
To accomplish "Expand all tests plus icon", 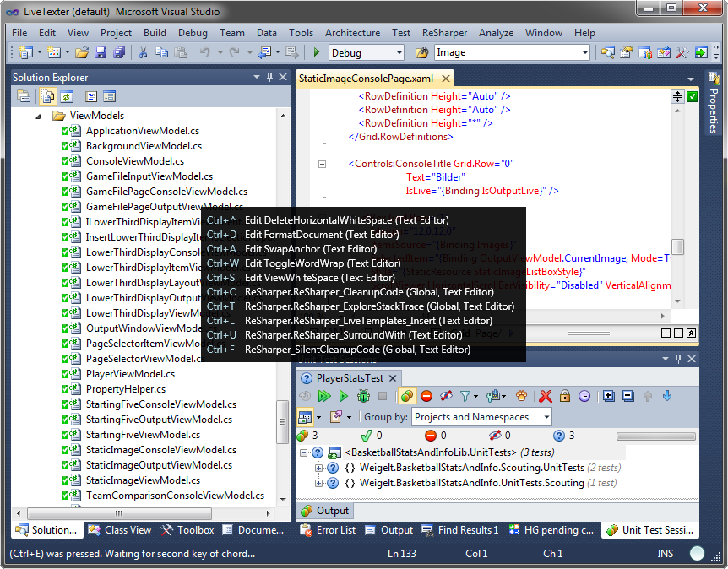I will (x=608, y=396).
